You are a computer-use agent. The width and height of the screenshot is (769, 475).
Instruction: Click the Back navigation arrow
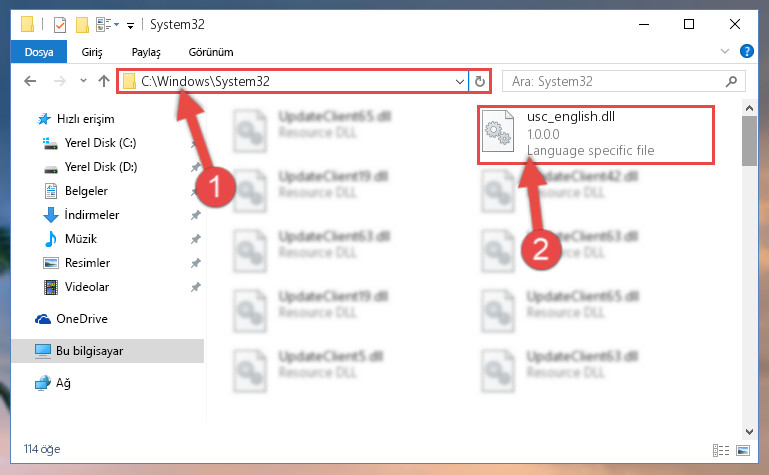(x=30, y=81)
